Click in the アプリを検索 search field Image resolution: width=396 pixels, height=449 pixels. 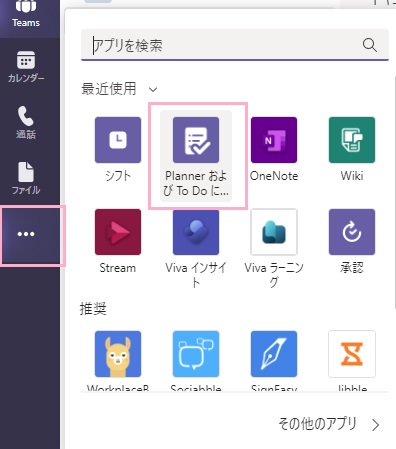235,45
